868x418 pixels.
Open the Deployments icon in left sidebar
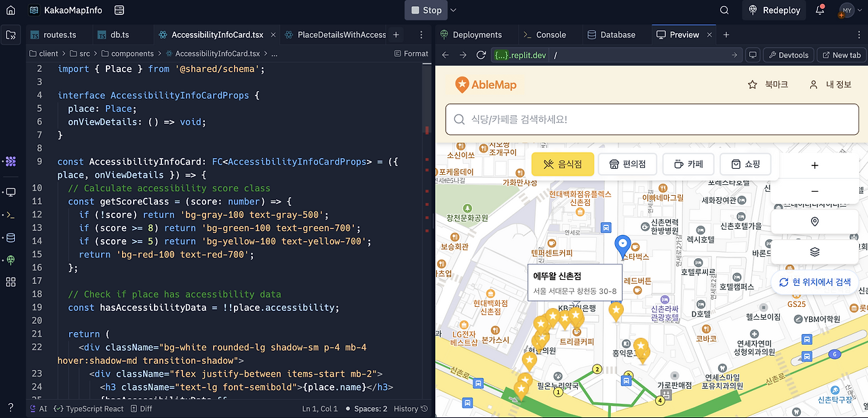tap(10, 259)
